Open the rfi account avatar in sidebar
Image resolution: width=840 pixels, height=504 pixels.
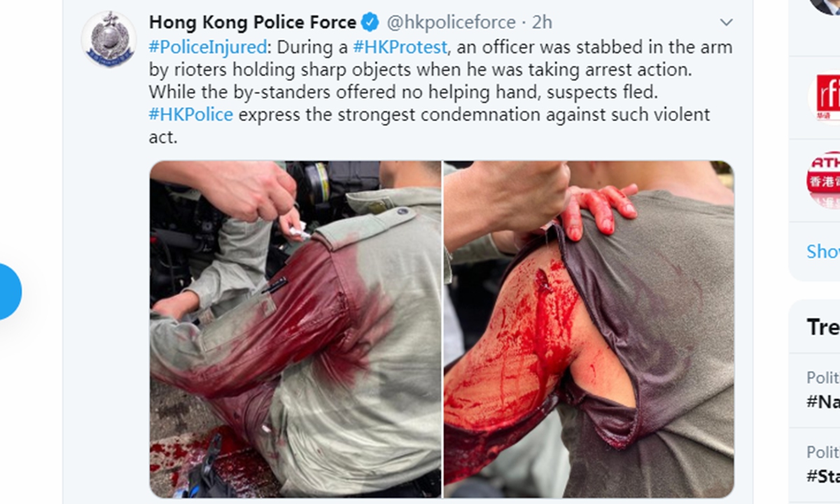coord(825,98)
